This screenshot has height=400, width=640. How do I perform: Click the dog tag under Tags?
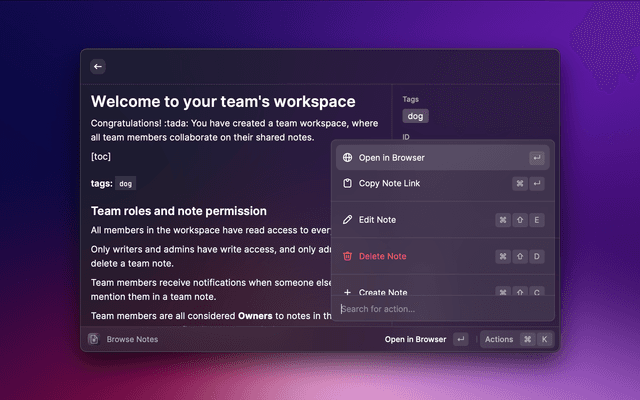pos(415,116)
